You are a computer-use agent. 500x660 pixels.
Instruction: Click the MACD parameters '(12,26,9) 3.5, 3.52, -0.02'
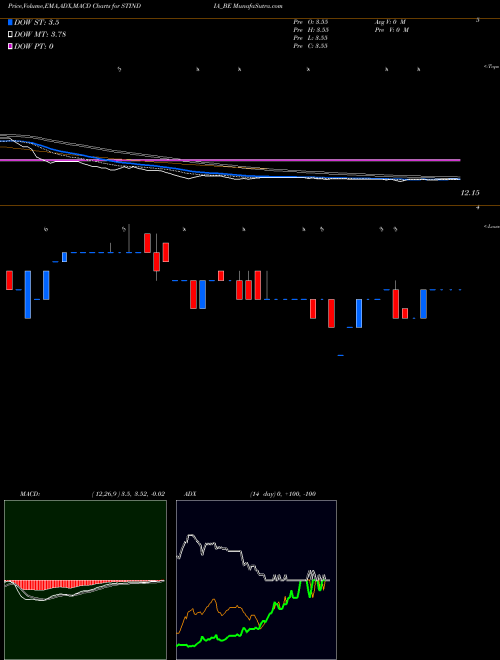coord(128,494)
